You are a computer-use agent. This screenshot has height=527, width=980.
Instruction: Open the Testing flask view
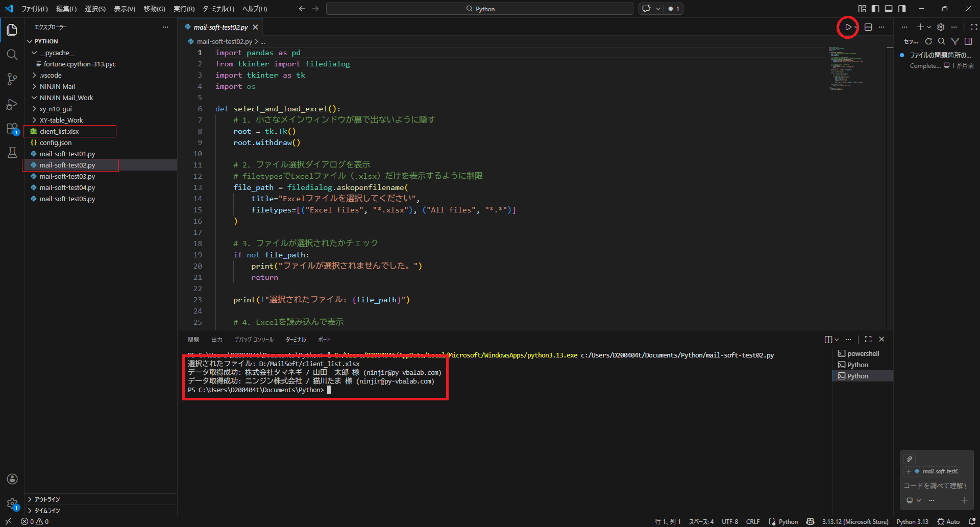(x=12, y=153)
